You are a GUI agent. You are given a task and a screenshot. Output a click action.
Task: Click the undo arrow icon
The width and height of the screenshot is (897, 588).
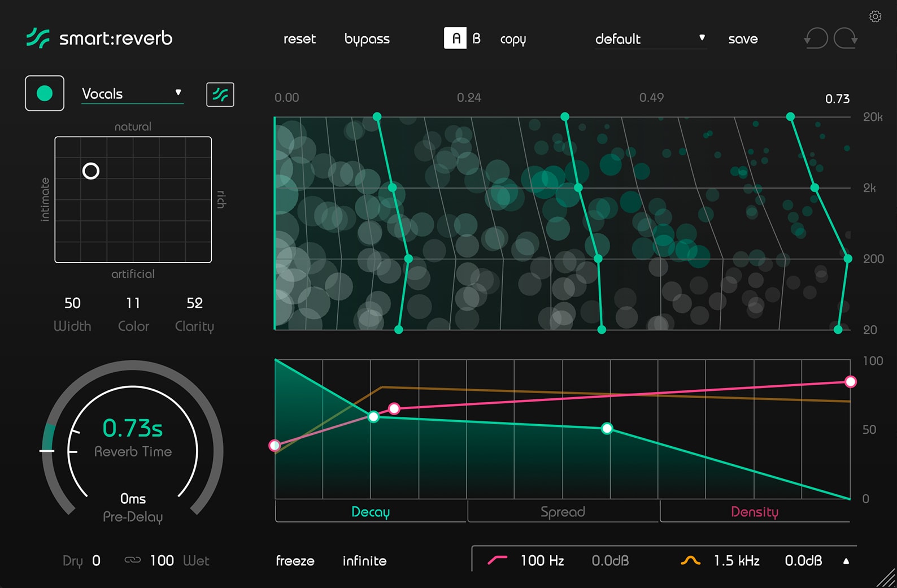(x=816, y=38)
